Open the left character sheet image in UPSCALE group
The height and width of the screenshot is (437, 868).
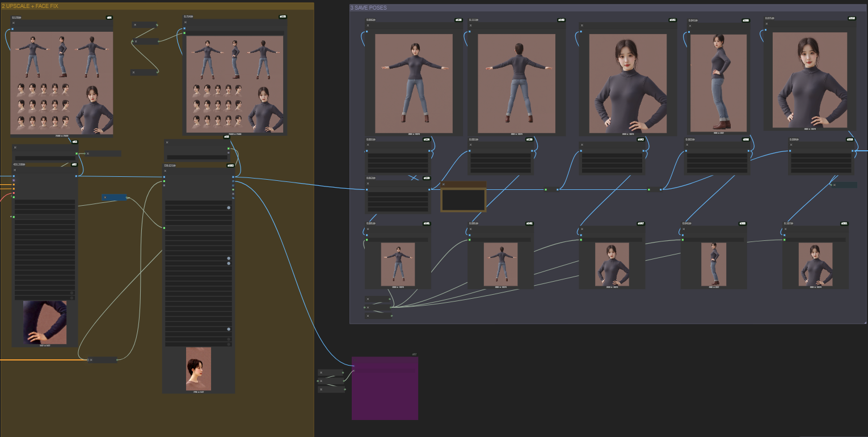(61, 83)
